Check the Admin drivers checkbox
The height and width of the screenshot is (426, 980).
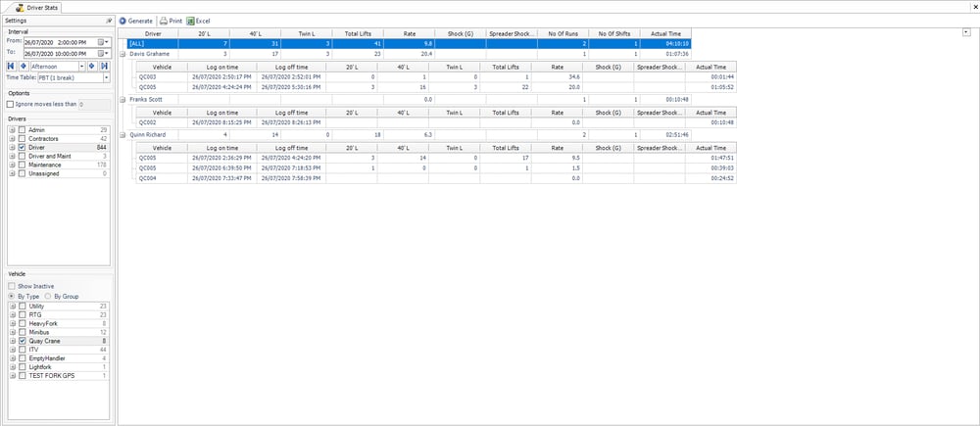(x=23, y=130)
